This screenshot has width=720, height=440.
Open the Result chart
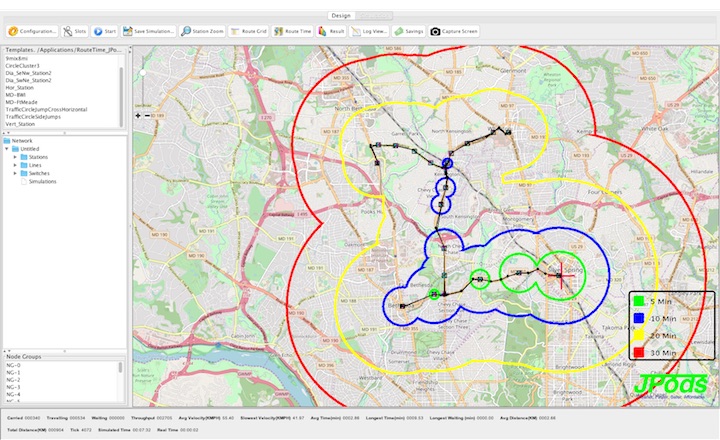tap(332, 31)
